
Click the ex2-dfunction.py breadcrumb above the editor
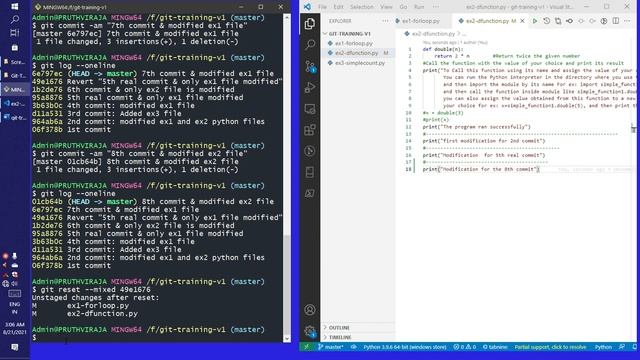pos(433,34)
